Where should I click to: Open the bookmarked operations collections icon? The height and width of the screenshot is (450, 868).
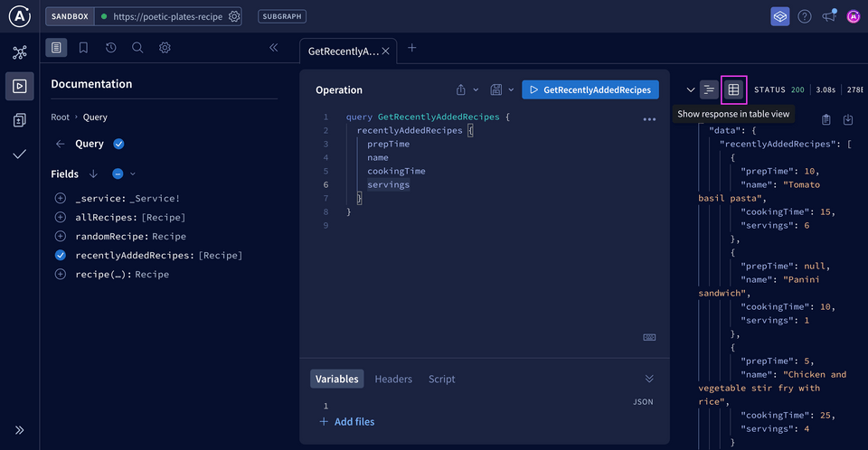83,48
